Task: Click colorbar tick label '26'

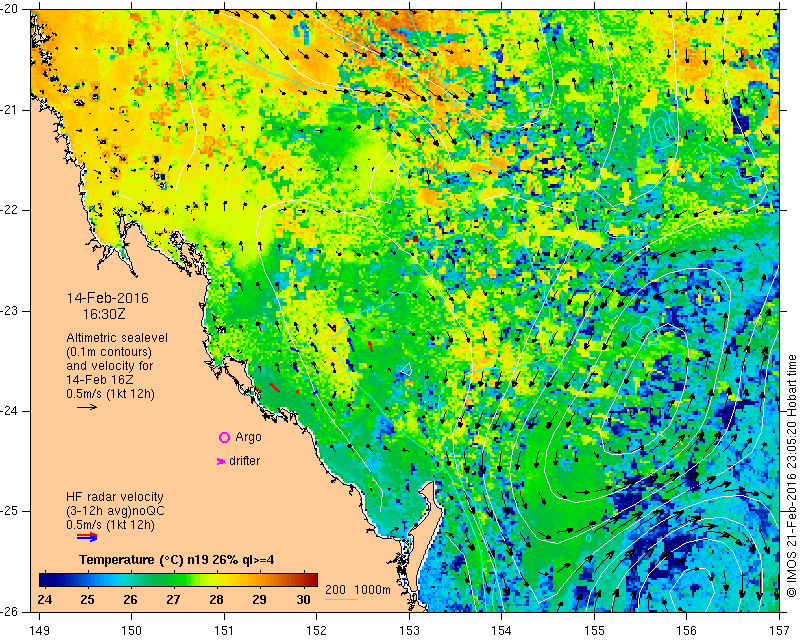Action: [130, 599]
